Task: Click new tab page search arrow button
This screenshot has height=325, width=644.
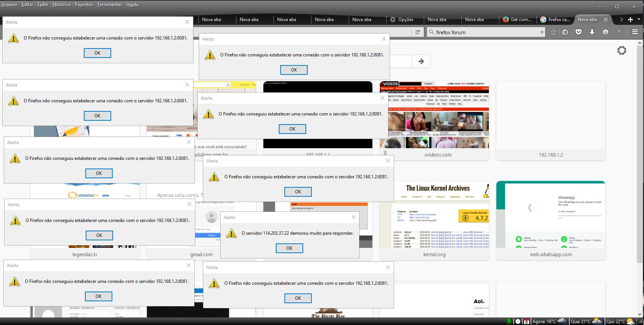Action: click(x=421, y=61)
